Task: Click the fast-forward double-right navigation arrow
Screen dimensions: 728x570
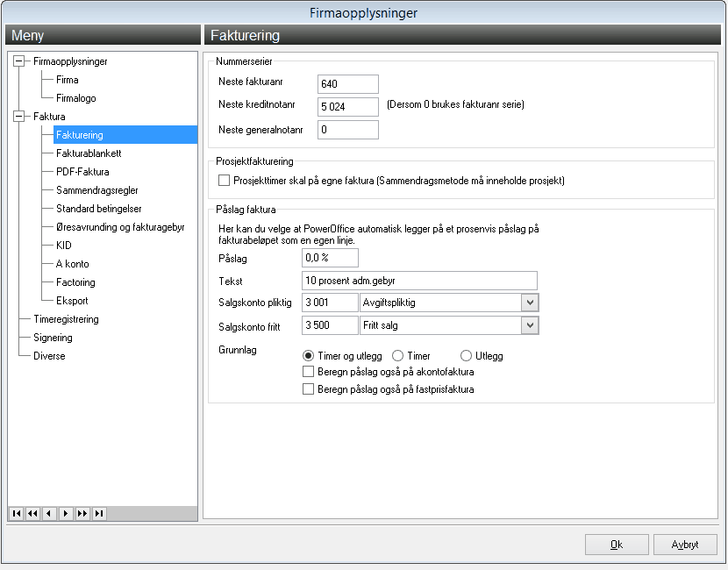Action: click(82, 513)
